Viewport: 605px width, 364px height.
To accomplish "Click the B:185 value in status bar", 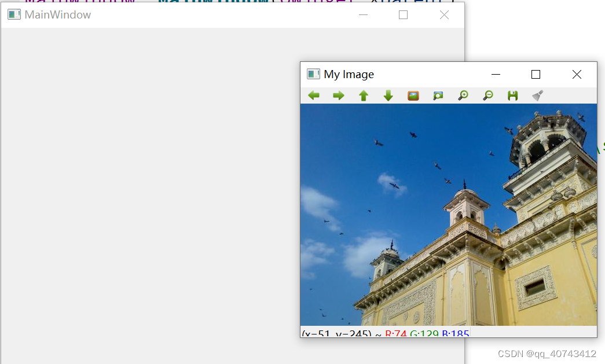I will (x=455, y=333).
